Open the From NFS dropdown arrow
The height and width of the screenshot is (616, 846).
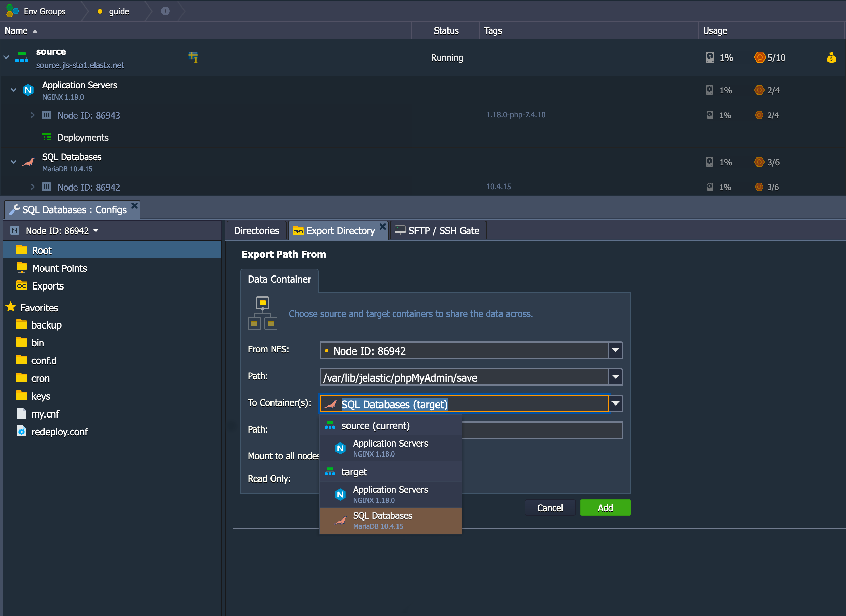click(615, 350)
